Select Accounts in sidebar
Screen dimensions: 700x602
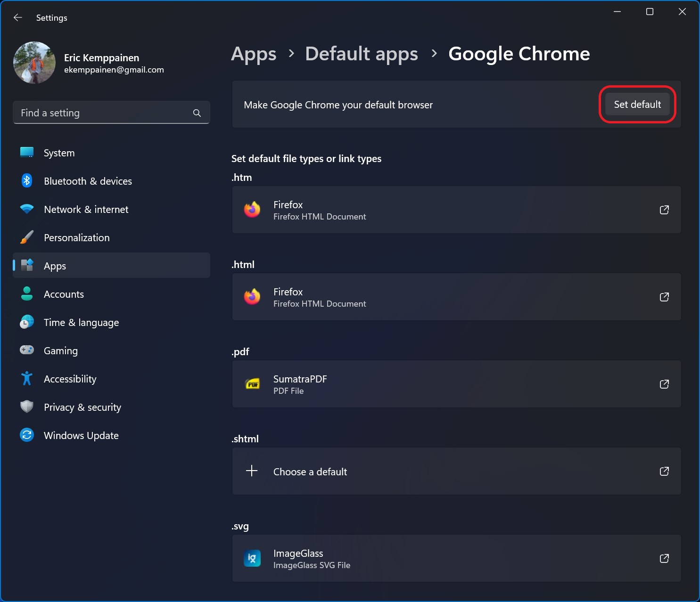tap(111, 294)
